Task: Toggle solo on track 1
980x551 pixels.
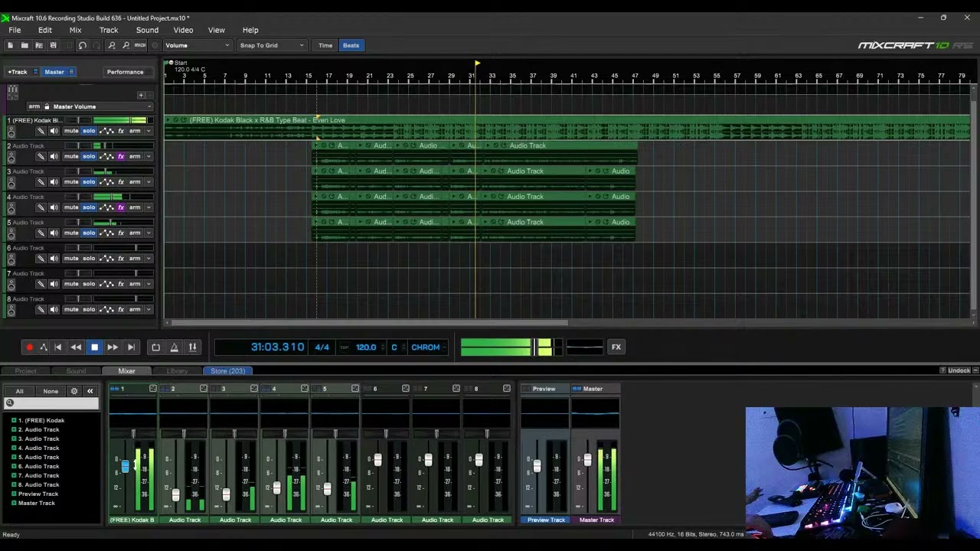Action: click(89, 131)
